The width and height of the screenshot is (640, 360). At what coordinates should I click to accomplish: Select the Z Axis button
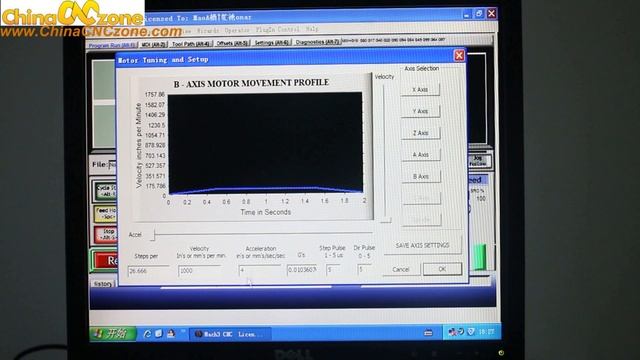[420, 133]
